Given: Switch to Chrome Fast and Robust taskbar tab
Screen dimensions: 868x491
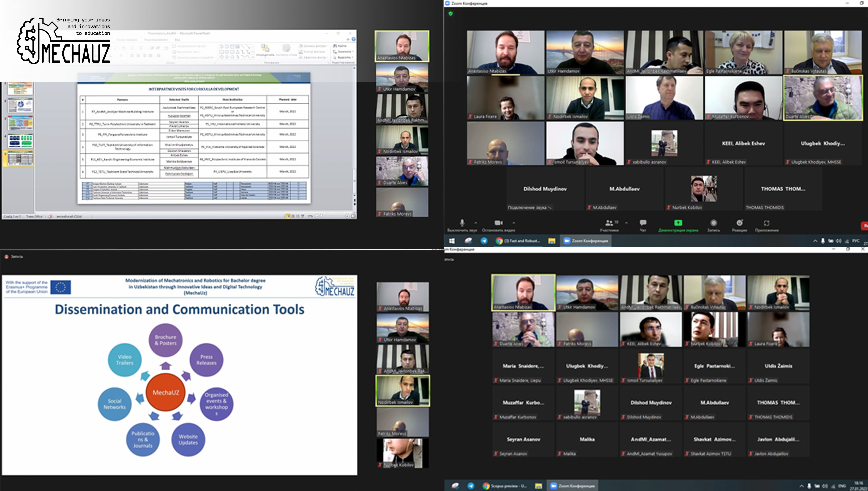Looking at the screenshot, I should coord(518,241).
